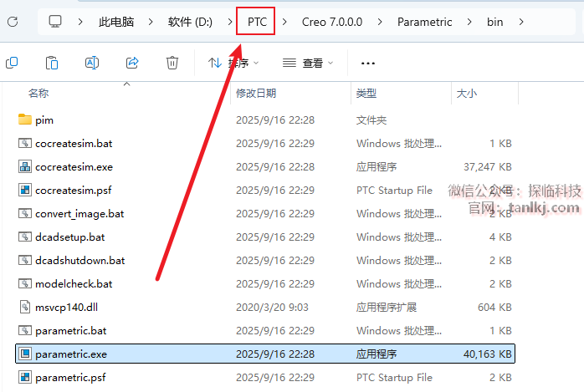Click the bin breadcrumb segment
Viewport: 584px width, 392px height.
[495, 22]
